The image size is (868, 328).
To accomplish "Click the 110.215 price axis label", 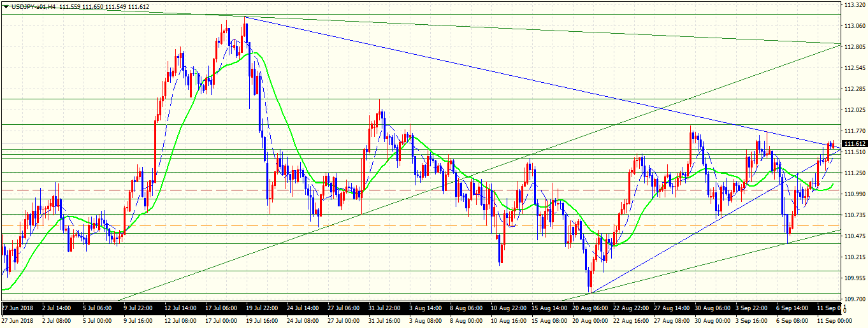I will point(853,257).
